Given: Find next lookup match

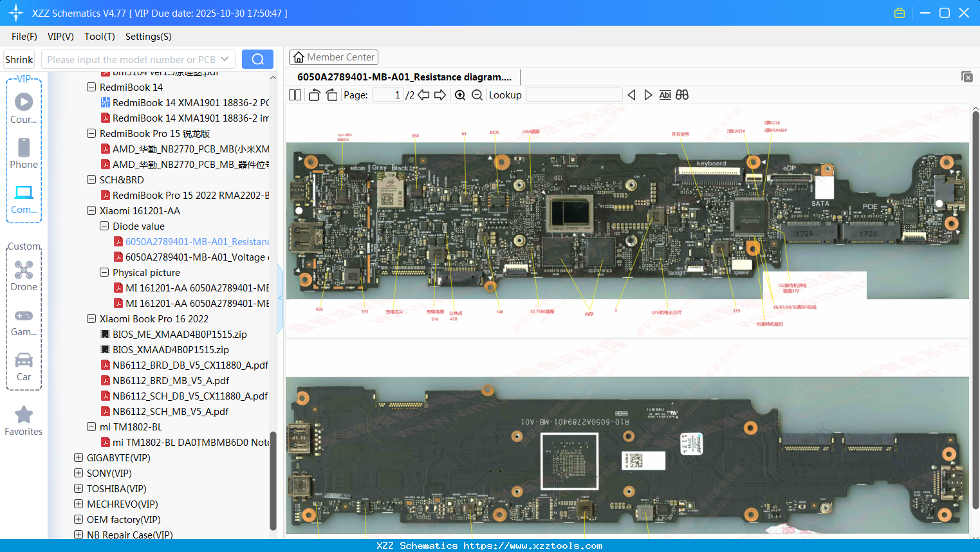Looking at the screenshot, I should point(648,95).
